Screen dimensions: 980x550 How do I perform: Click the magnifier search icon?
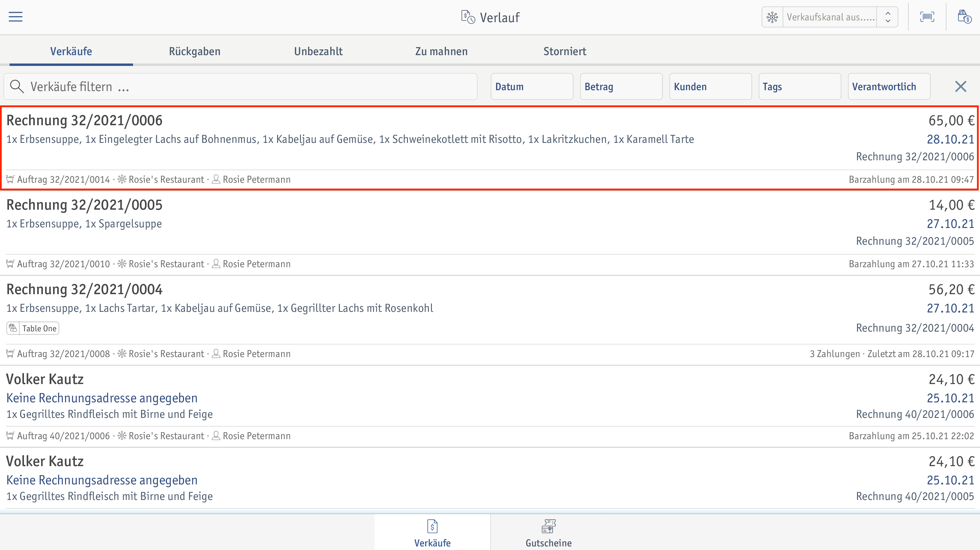17,86
